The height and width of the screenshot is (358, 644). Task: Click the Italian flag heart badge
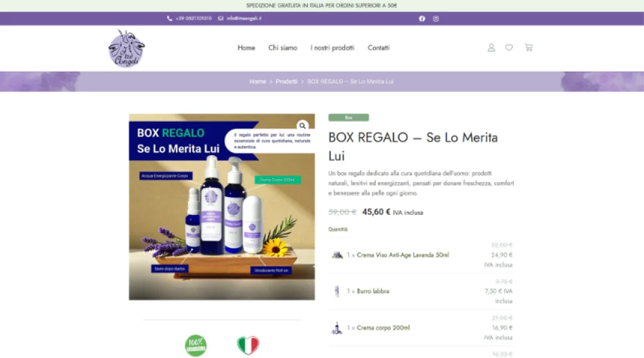pos(248,345)
